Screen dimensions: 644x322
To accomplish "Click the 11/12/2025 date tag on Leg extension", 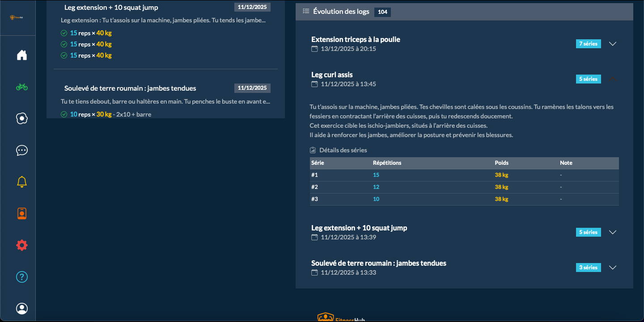I will click(252, 7).
